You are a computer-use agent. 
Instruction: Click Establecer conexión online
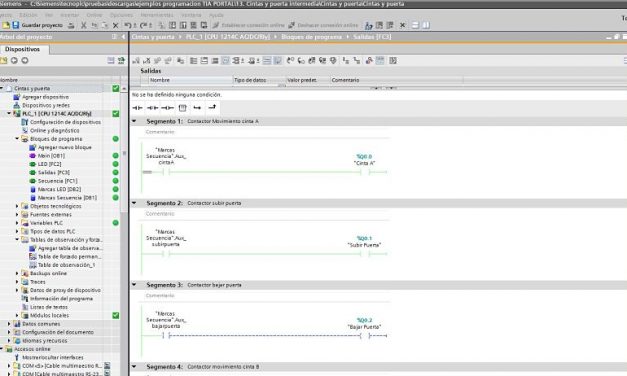click(248, 25)
